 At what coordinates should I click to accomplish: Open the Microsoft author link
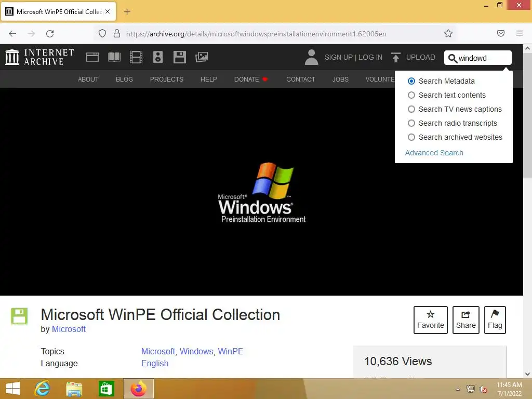pos(69,329)
